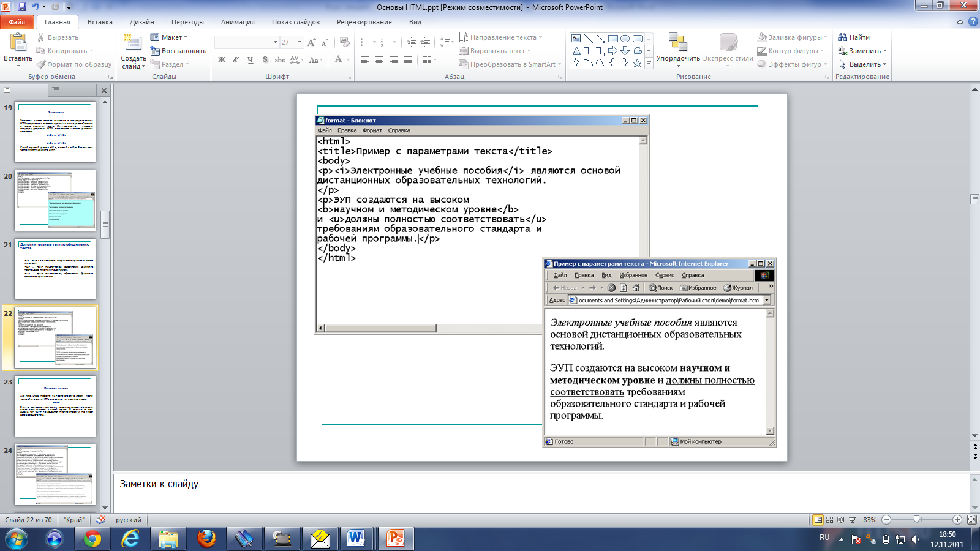Click Select (Выделить) button

[862, 64]
